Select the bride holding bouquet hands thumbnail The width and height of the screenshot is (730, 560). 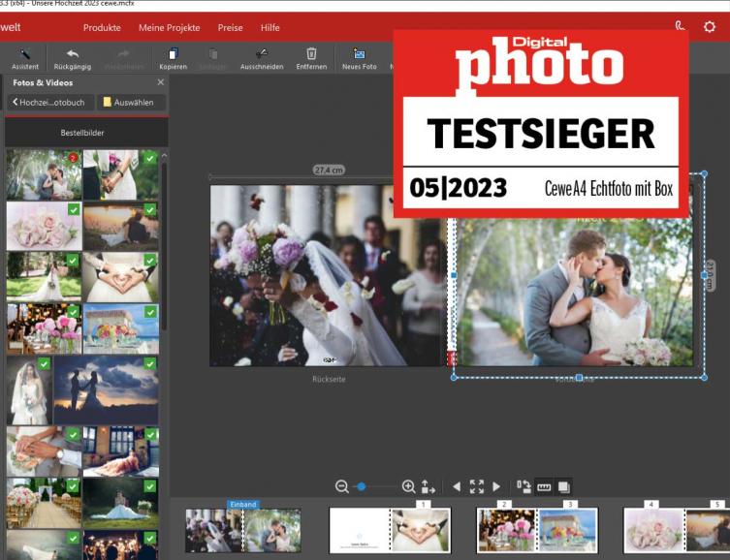(120, 174)
